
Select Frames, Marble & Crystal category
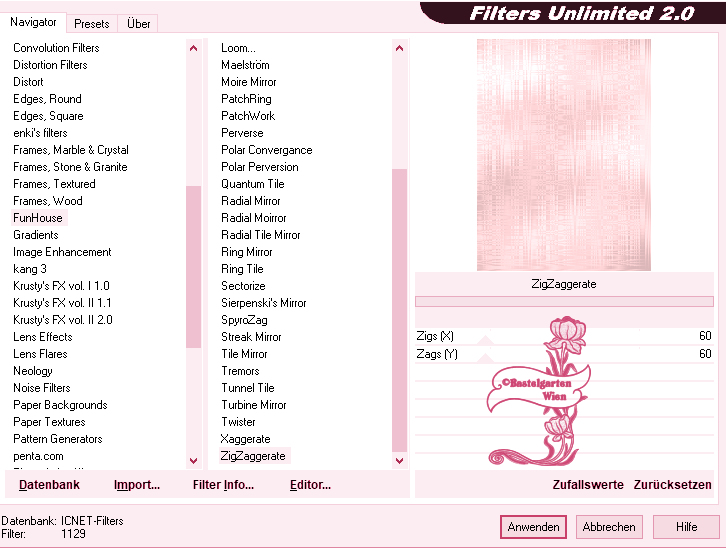point(71,150)
